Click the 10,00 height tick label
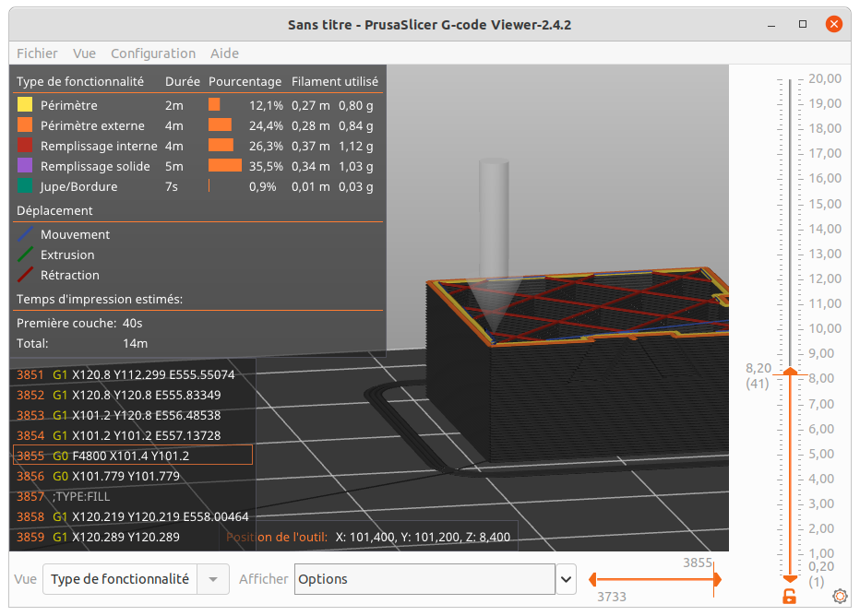 tap(825, 328)
